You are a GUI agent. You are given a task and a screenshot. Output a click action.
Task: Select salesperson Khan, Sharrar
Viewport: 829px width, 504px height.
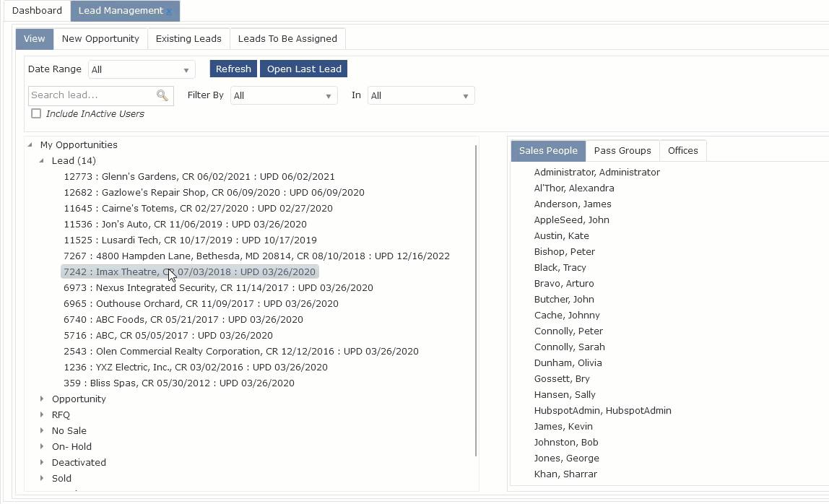point(565,474)
